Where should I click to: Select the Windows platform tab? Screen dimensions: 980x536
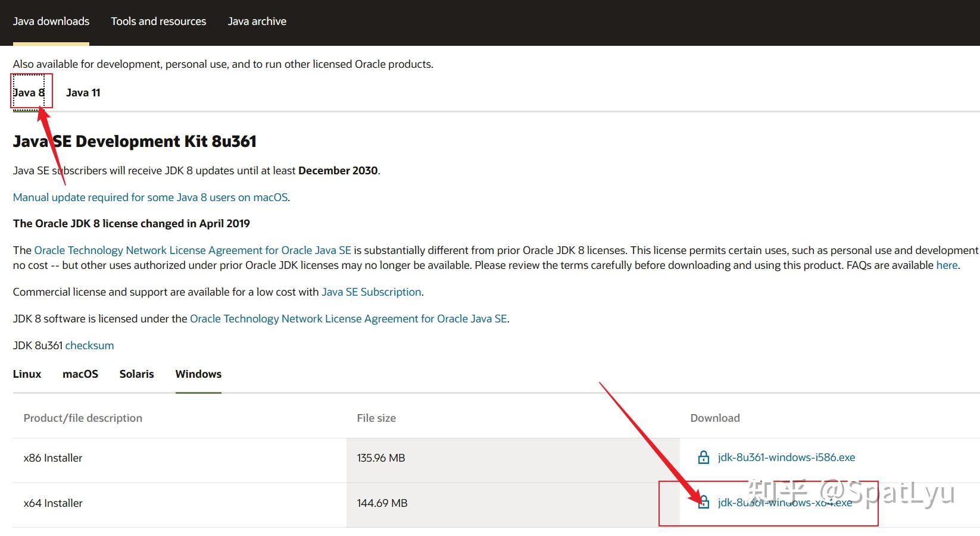coord(198,374)
